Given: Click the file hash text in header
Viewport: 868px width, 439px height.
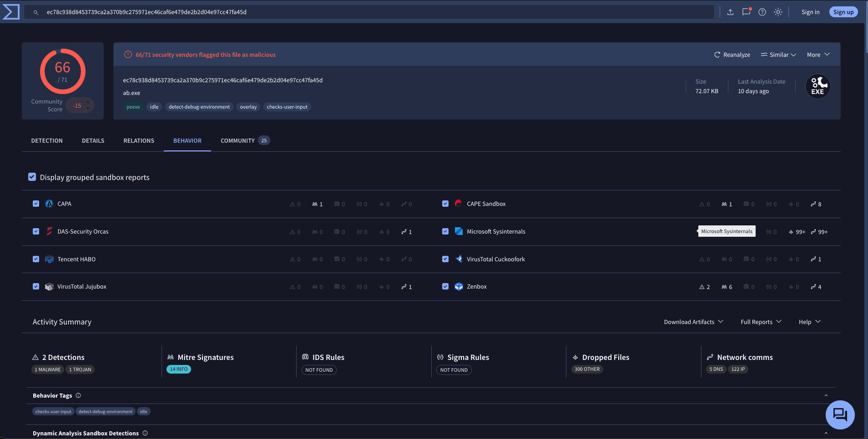Looking at the screenshot, I should [223, 80].
